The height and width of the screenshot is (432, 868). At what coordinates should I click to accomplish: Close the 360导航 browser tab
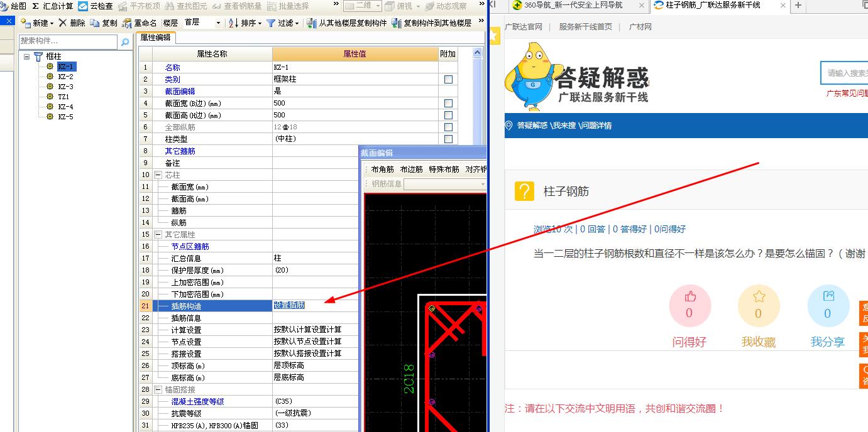[x=642, y=6]
